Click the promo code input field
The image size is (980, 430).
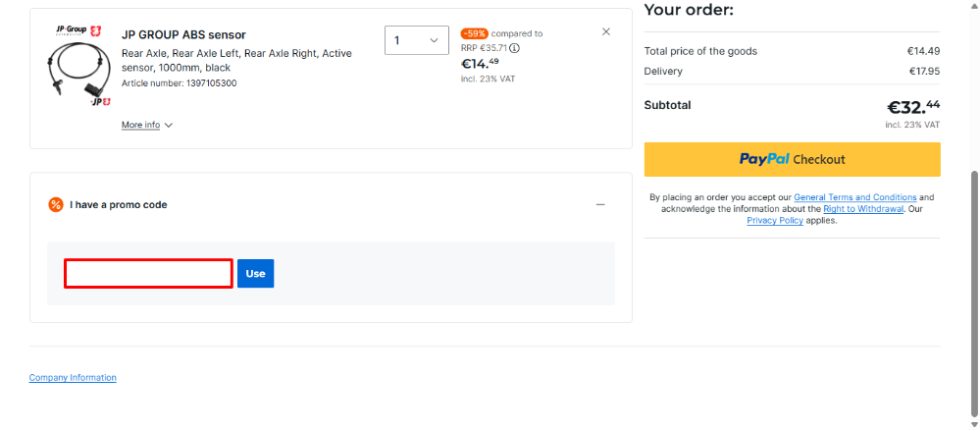148,274
